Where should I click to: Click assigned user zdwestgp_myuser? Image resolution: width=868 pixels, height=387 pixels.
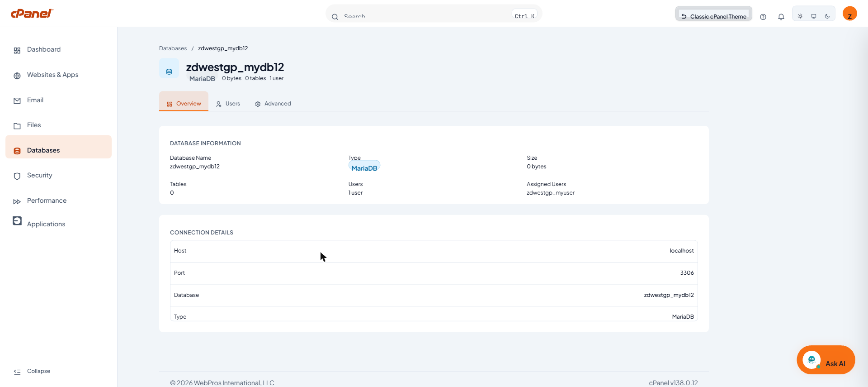pos(550,193)
